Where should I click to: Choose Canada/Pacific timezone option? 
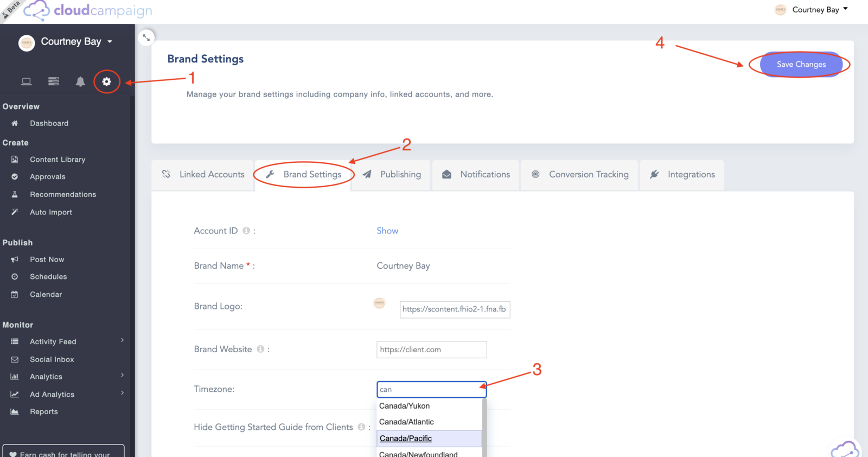(429, 439)
